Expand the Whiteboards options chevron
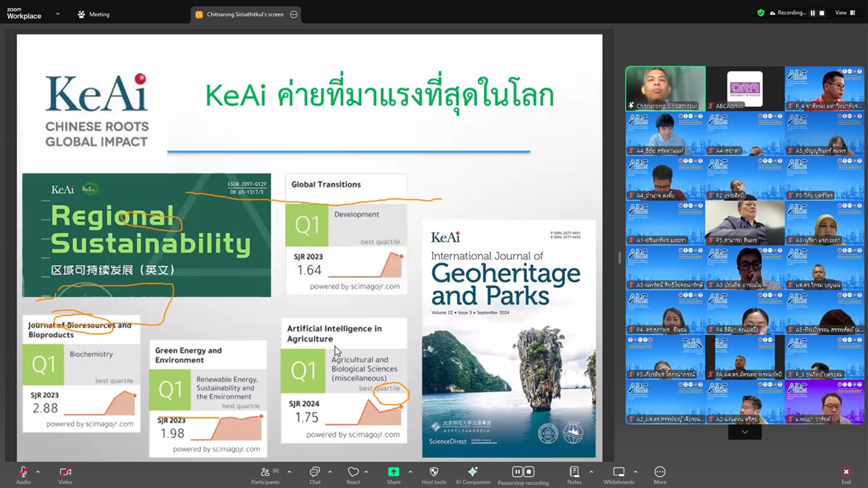This screenshot has height=488, width=868. pos(635,472)
